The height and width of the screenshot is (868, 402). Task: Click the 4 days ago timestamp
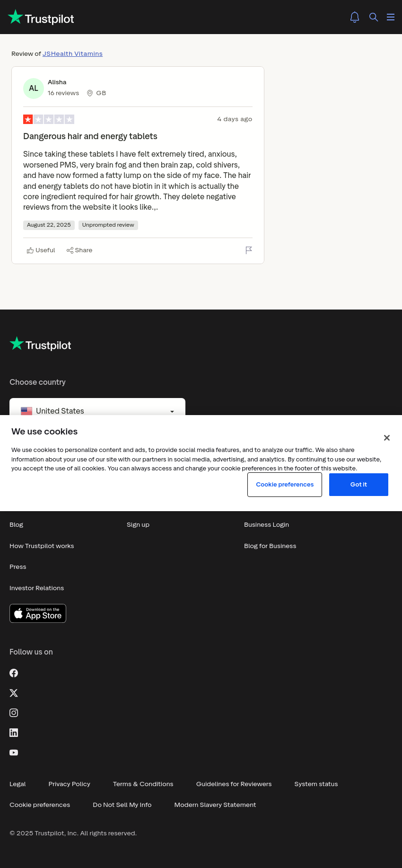pyautogui.click(x=235, y=119)
